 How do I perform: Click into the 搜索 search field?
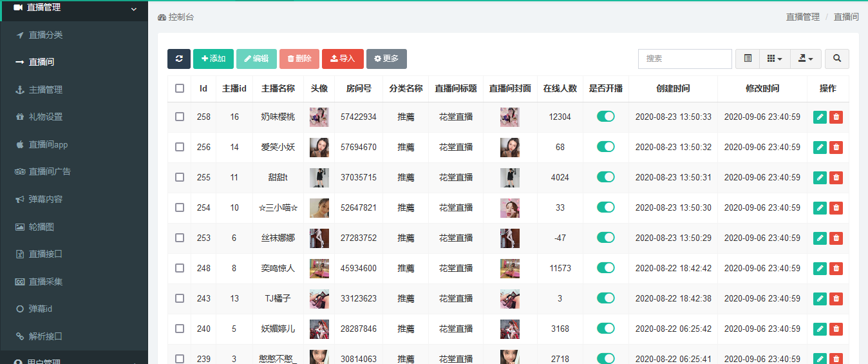(684, 59)
